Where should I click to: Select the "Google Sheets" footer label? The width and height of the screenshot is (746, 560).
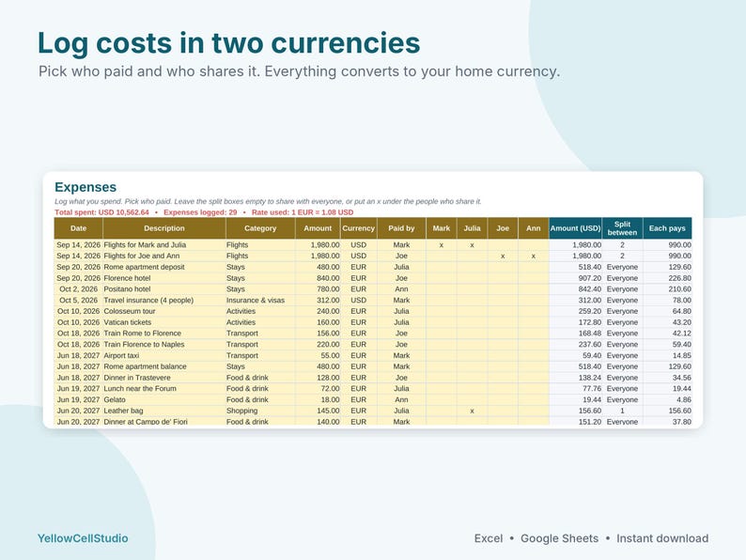[560, 538]
